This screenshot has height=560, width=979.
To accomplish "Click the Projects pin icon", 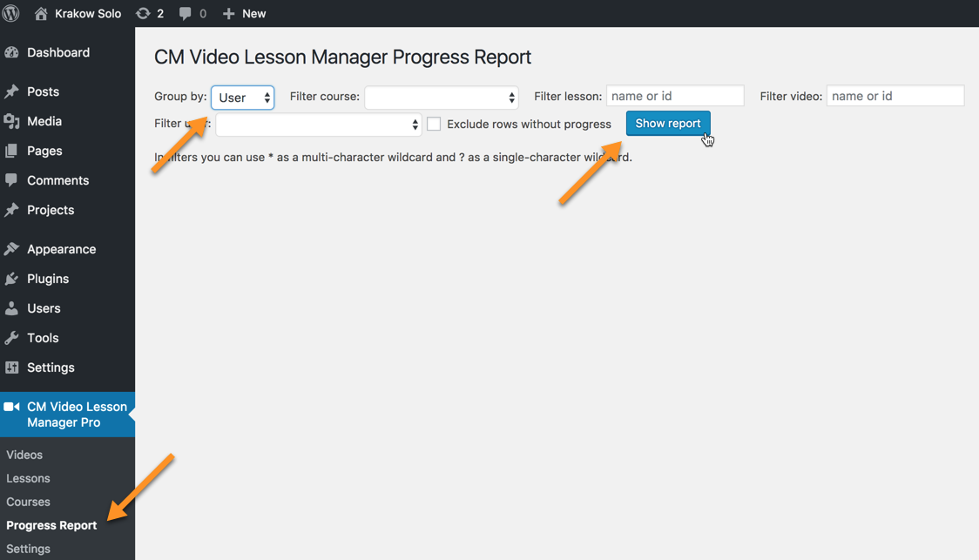I will coord(11,210).
